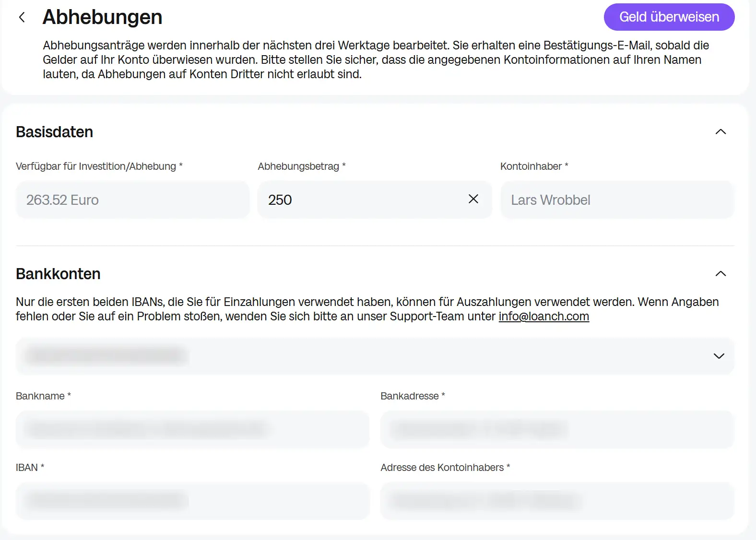Click the bank account selector's chevron arrow
Screen dimensions: 756x540
pos(719,356)
